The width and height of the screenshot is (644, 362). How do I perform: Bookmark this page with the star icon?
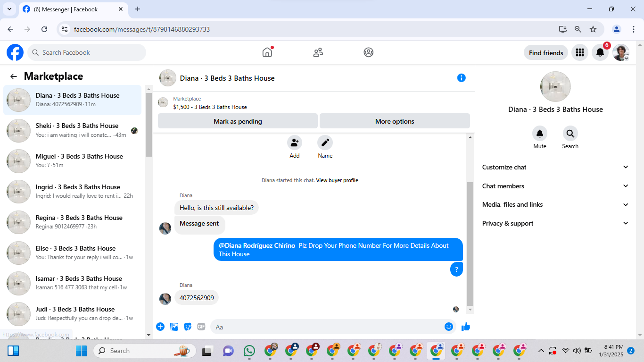pyautogui.click(x=593, y=29)
